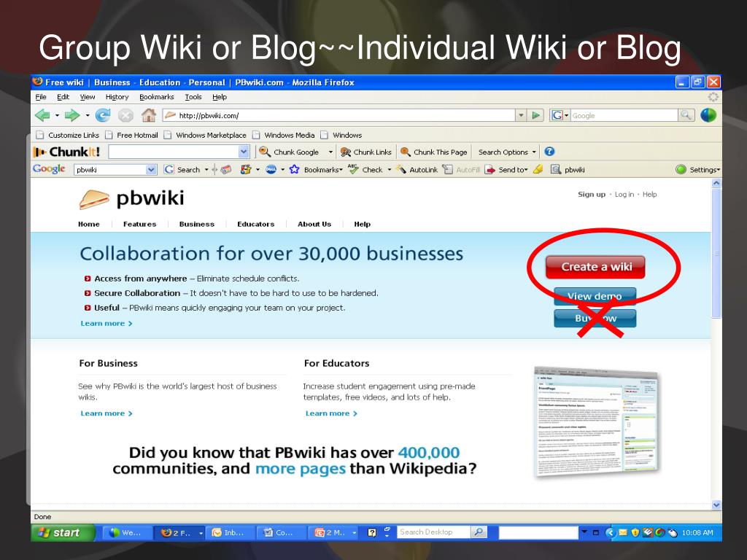Open the Chunk Google dropdown arrow

[x=330, y=152]
